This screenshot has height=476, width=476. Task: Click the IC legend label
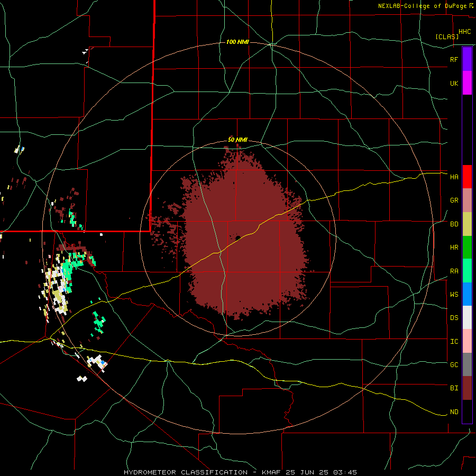coord(454,342)
